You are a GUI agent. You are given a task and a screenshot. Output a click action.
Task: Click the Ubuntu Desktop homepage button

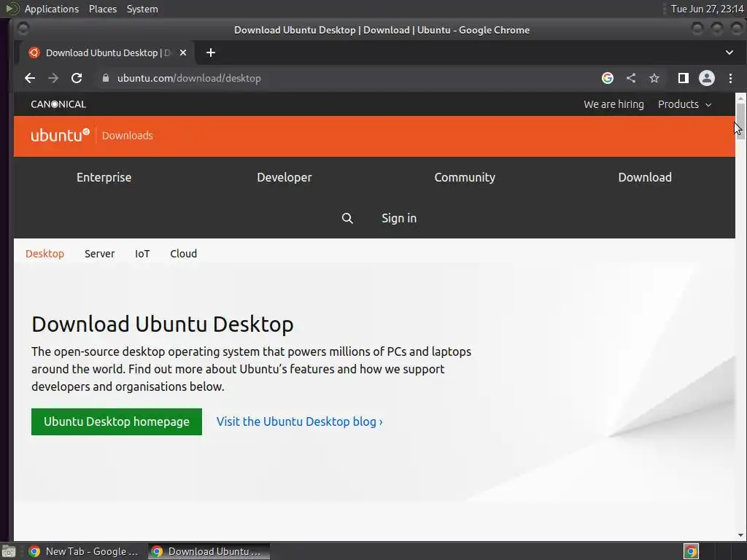117,421
